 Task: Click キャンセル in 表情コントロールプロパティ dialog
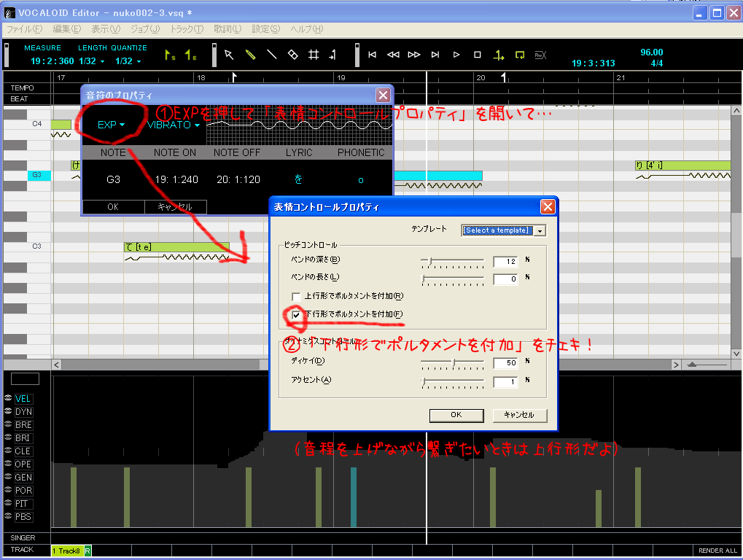(520, 415)
